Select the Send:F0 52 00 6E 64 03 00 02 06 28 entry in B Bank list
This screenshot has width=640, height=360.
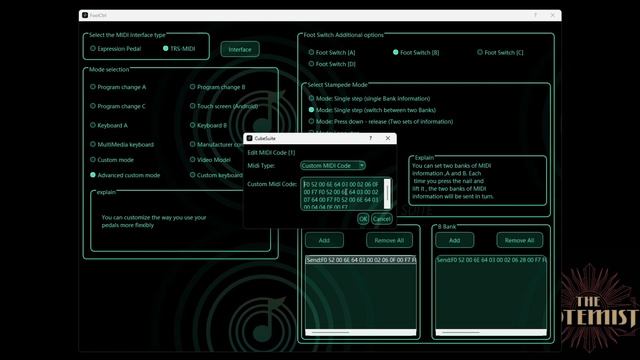tap(491, 260)
